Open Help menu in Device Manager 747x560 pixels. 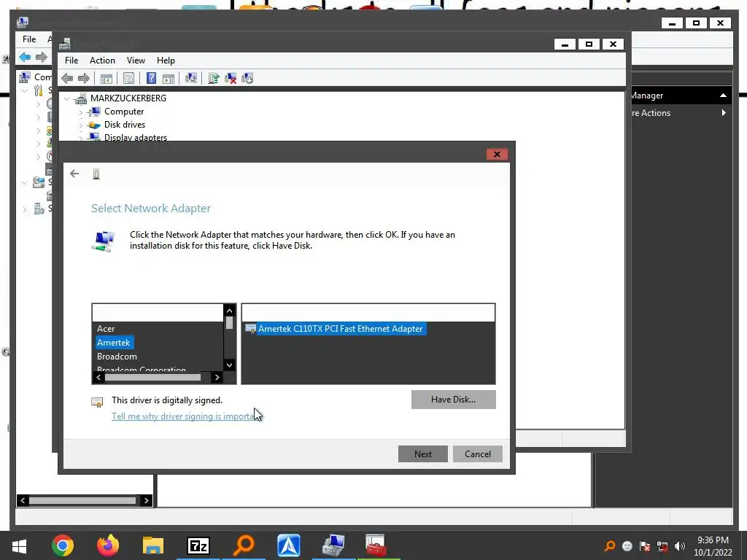(x=166, y=61)
